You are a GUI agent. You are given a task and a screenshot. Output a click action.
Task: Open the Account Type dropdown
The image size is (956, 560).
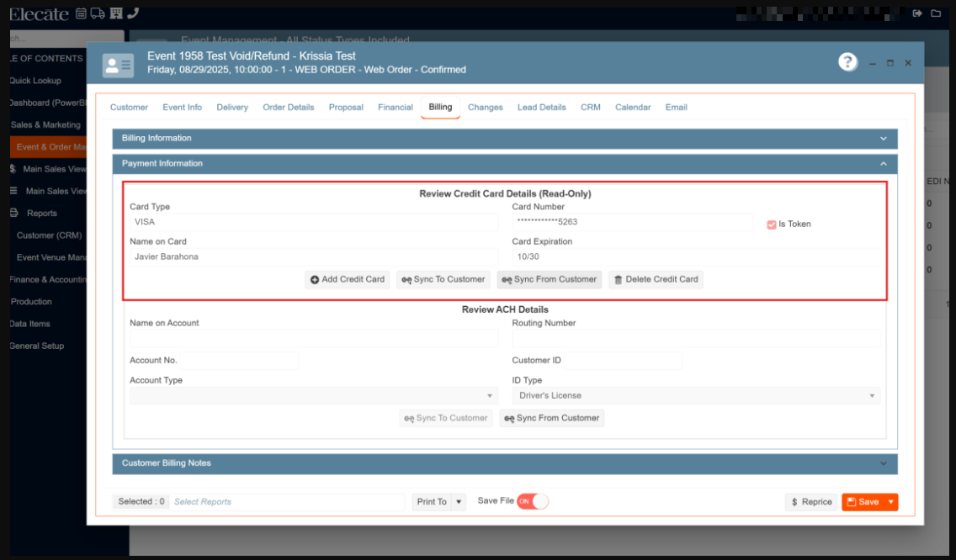pos(313,396)
